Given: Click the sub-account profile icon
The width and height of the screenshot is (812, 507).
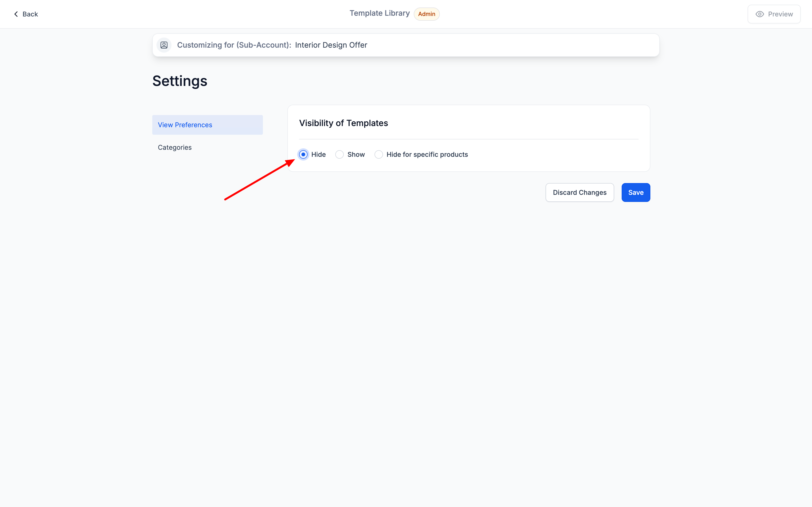Looking at the screenshot, I should [x=164, y=45].
